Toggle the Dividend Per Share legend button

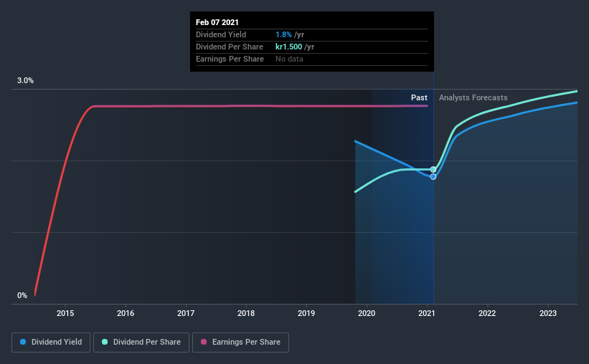pos(141,343)
